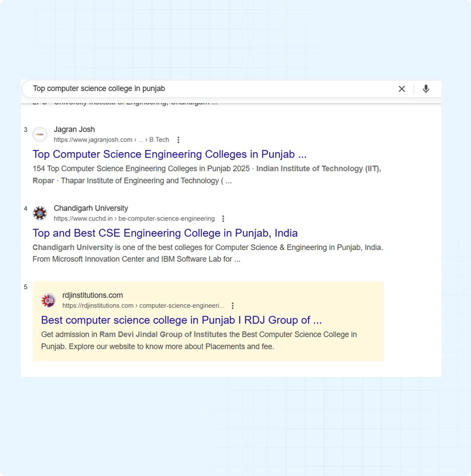
Task: Click the Jagran Josh favicon
Action: tap(40, 135)
